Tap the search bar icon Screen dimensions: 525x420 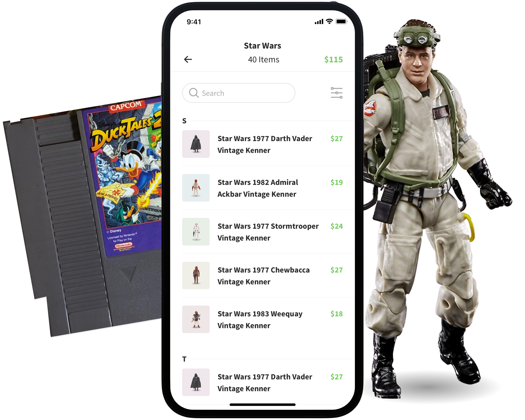[194, 93]
